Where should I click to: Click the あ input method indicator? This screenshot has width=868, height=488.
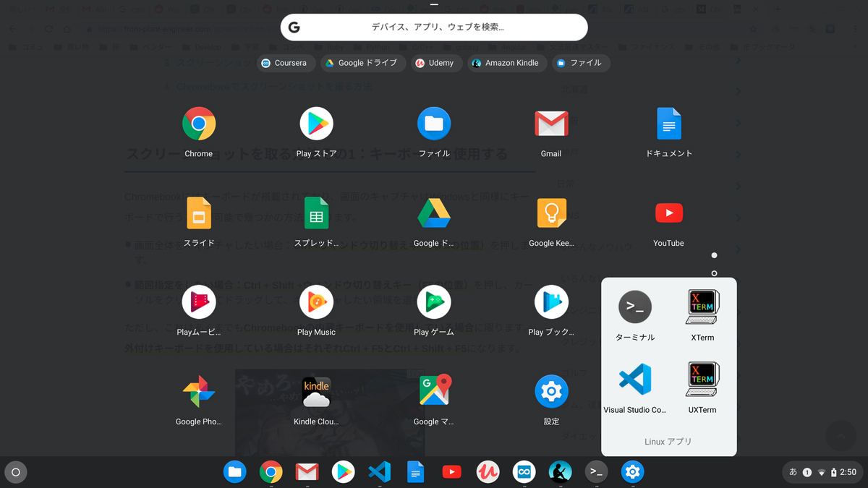pos(793,472)
